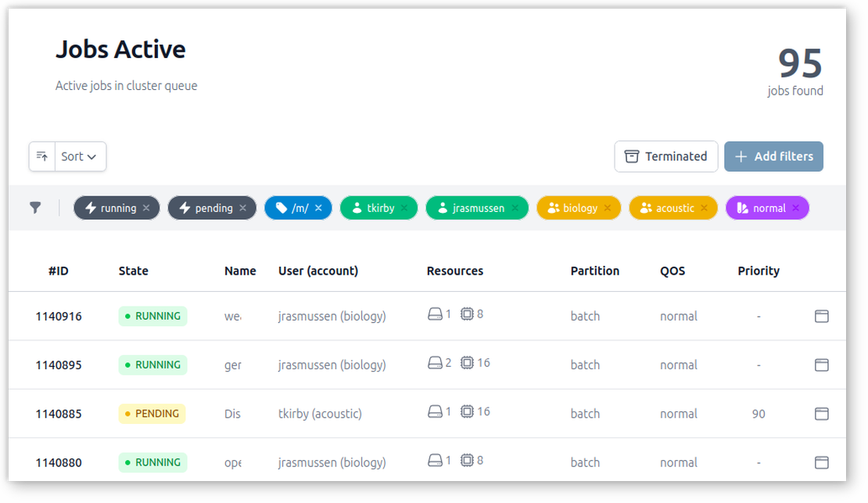This screenshot has height=503, width=868.
Task: Click the CPU icon in job 1140895 resources
Action: pos(467,363)
